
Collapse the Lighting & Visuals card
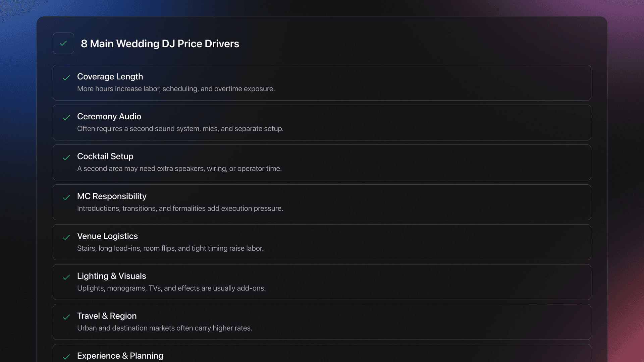coord(322,282)
